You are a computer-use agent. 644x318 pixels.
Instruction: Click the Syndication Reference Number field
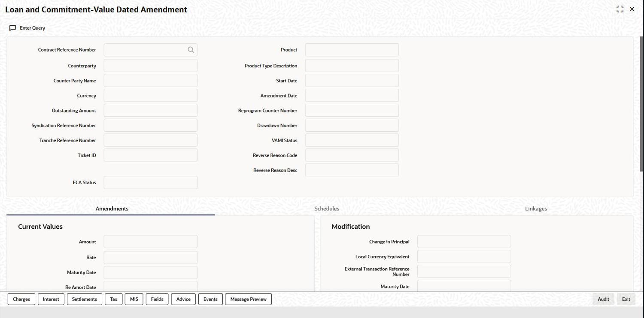point(150,125)
